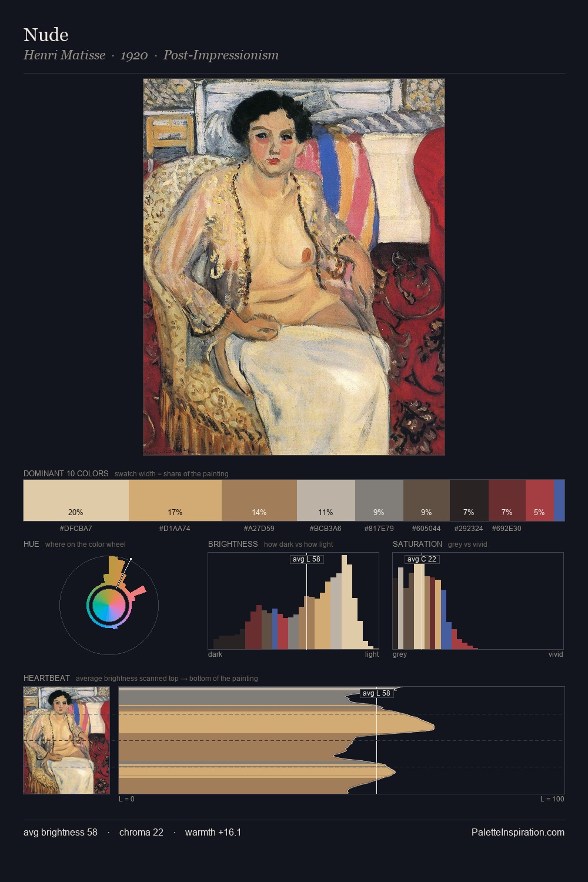Select the #A27D59 14% color swatch
Viewport: 588px width, 882px height.
coord(259,500)
